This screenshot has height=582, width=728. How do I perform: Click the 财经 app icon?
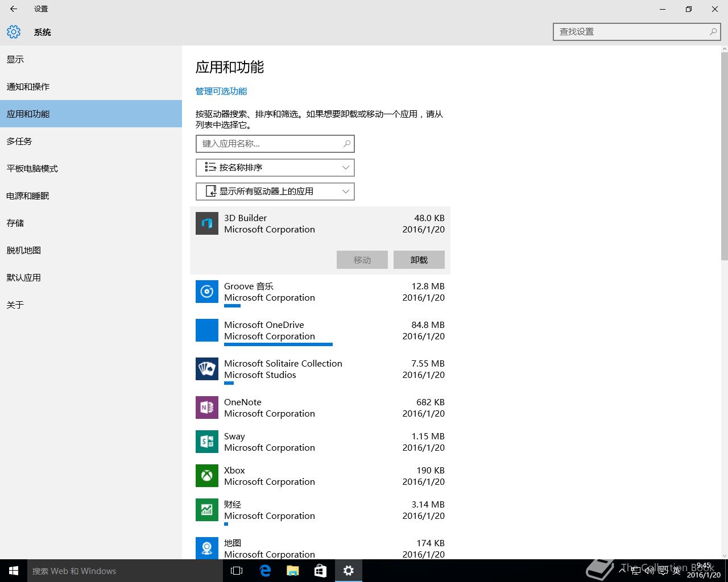pos(207,510)
